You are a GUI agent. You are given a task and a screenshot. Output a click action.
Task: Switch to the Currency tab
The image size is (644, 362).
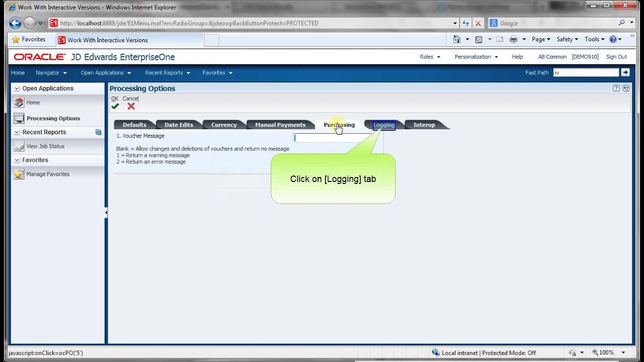224,125
